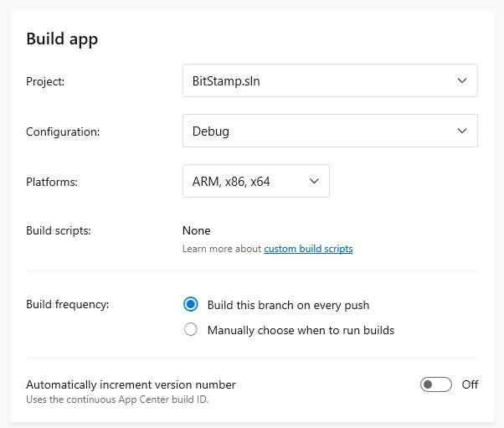The width and height of the screenshot is (504, 428).
Task: Expand the ARM, x86, x64 platforms dropdown
Action: tap(256, 181)
